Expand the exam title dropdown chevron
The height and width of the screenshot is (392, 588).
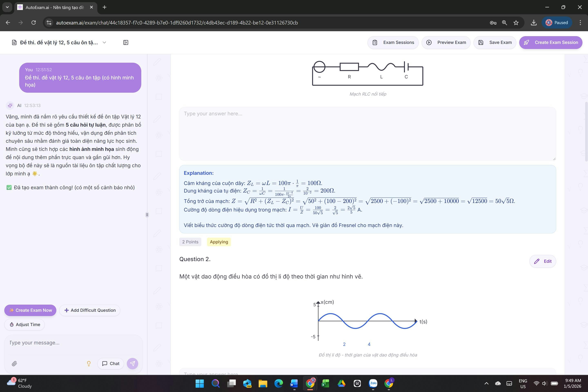click(104, 42)
